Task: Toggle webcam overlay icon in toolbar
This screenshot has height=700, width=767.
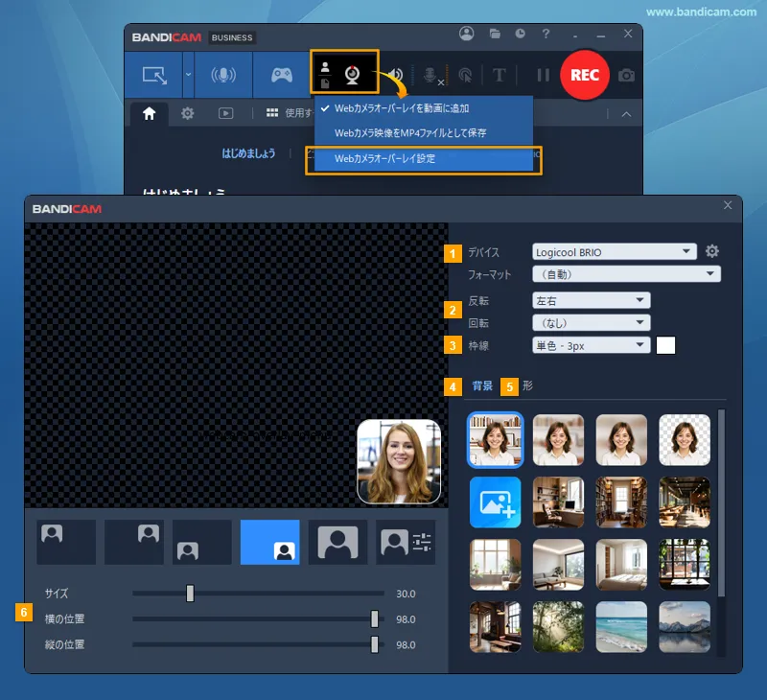Action: pos(352,75)
